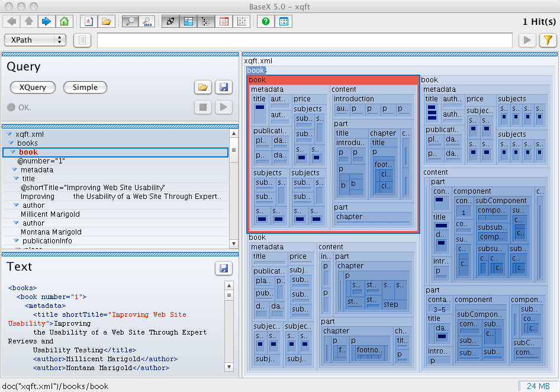Open help with the green question mark
This screenshot has width=560, height=392.
pos(266,22)
